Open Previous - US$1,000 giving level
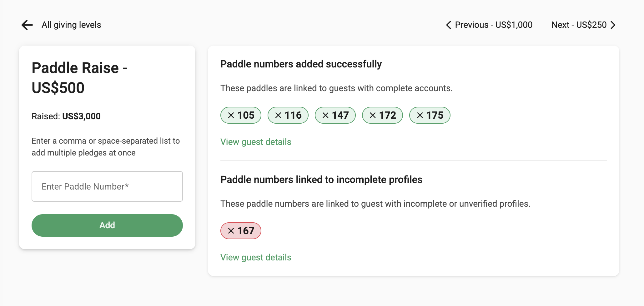 494,25
